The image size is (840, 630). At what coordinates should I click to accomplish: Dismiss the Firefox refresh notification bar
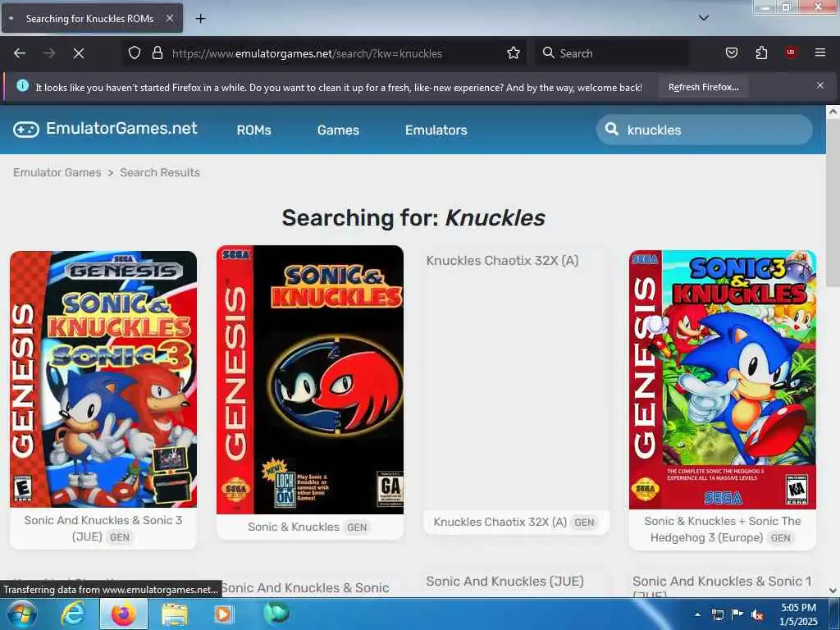point(819,85)
